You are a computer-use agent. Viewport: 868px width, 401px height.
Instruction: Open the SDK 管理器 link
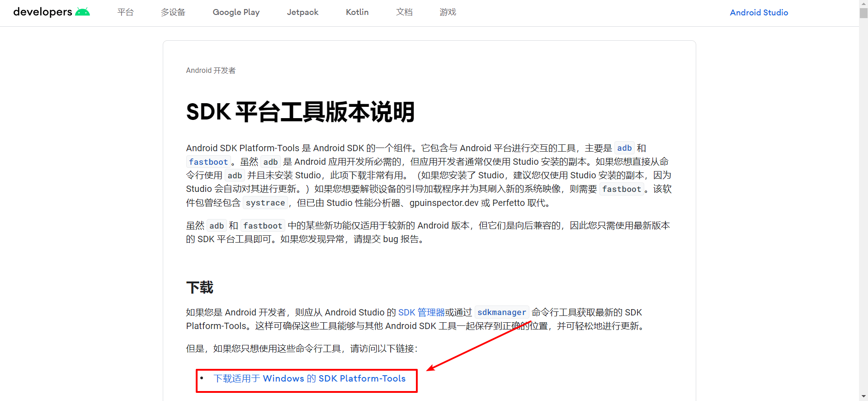(x=421, y=312)
